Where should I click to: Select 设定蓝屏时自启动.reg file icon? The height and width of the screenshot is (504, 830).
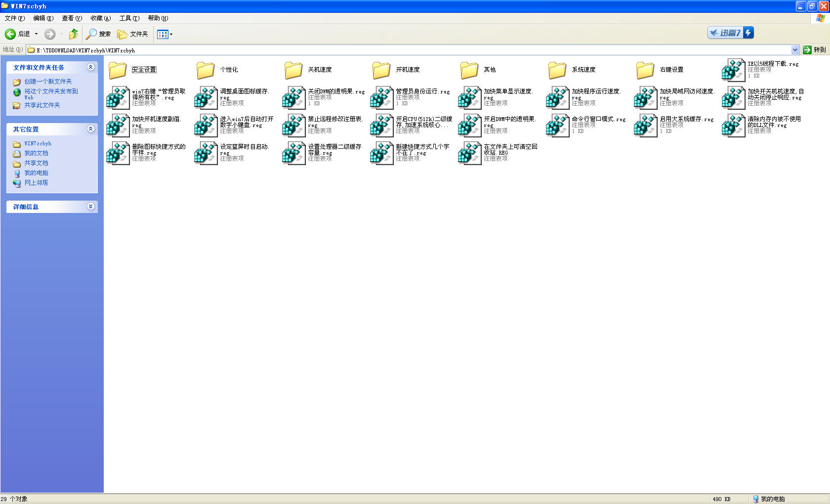206,153
